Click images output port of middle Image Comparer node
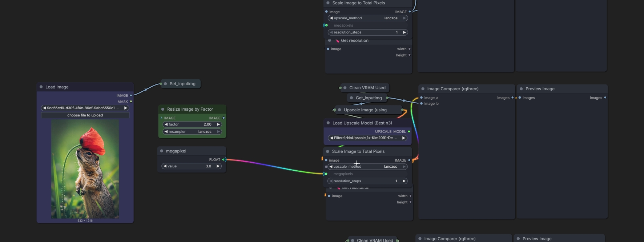Image resolution: width=644 pixels, height=242 pixels. click(x=512, y=98)
